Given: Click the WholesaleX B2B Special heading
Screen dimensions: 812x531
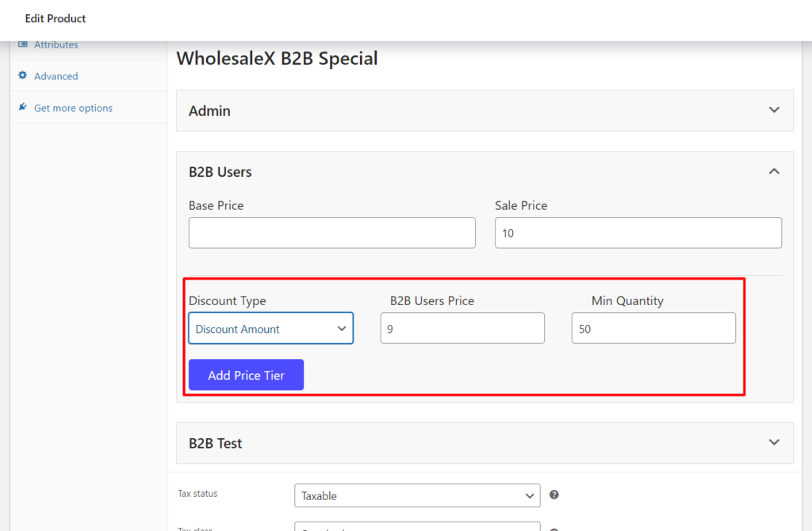Looking at the screenshot, I should 277,59.
